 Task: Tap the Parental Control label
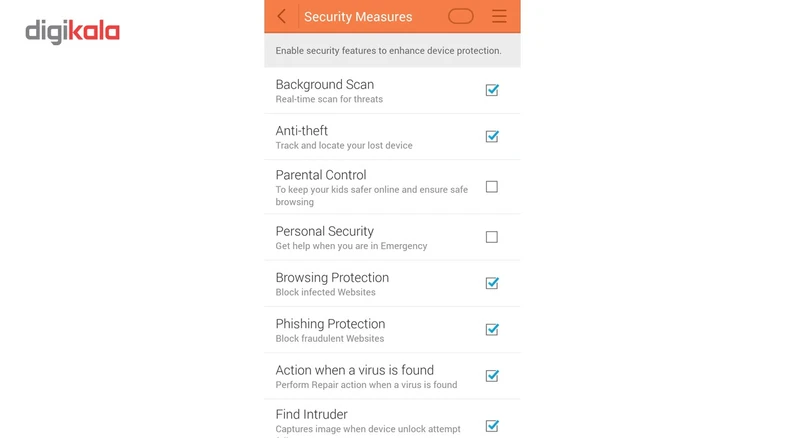click(x=321, y=175)
